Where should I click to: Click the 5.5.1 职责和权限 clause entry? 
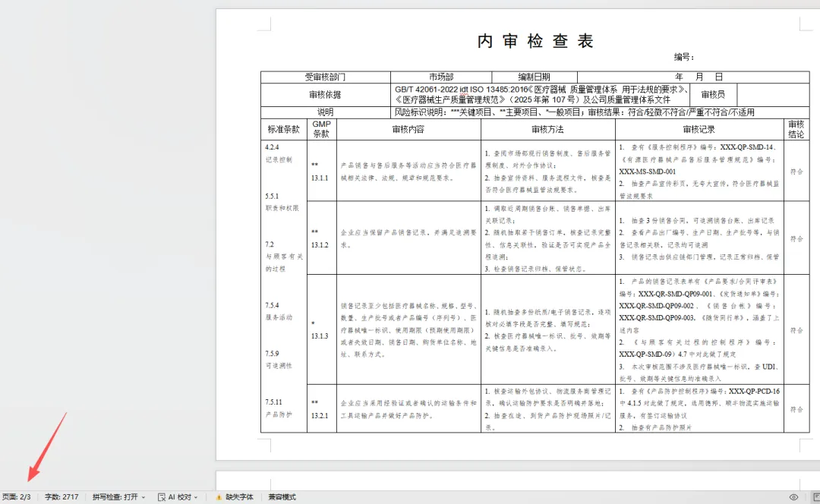tap(282, 202)
